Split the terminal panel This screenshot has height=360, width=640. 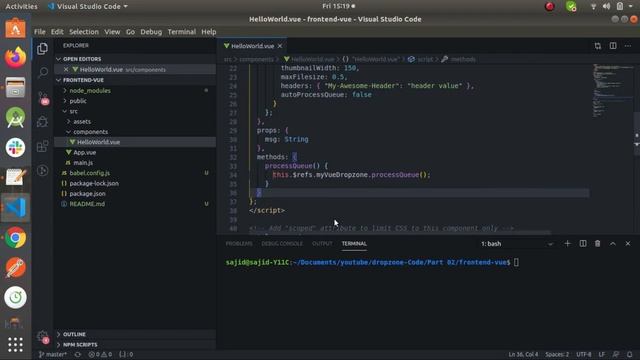pyautogui.click(x=583, y=244)
